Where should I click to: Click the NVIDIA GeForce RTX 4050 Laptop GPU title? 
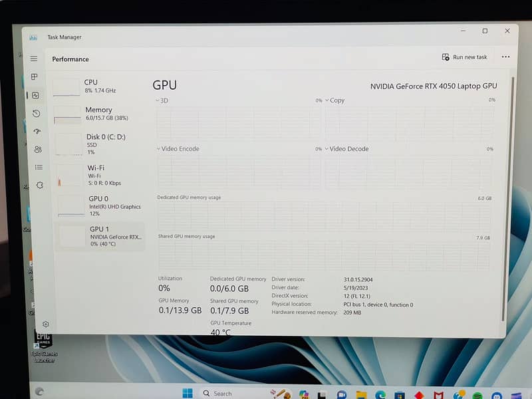[x=434, y=86]
